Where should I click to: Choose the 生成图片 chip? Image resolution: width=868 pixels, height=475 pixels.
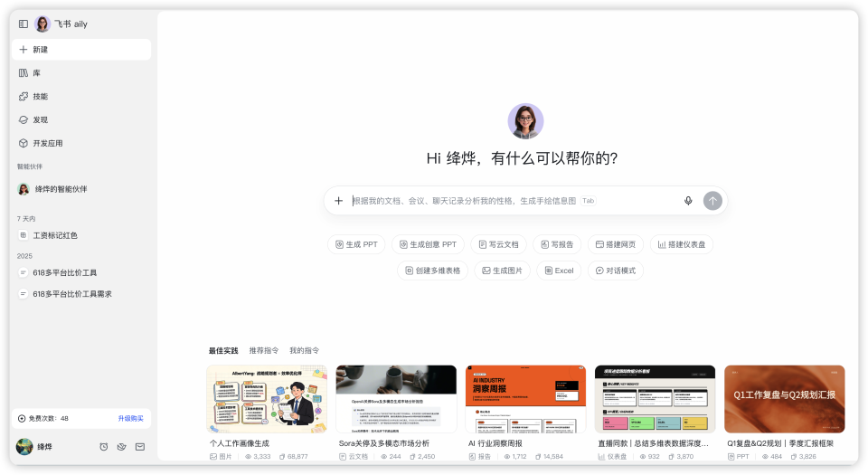[x=502, y=271]
